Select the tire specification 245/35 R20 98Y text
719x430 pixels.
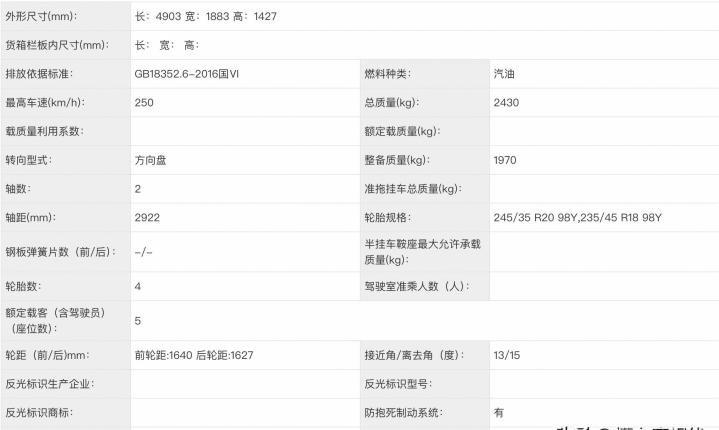tap(535, 217)
